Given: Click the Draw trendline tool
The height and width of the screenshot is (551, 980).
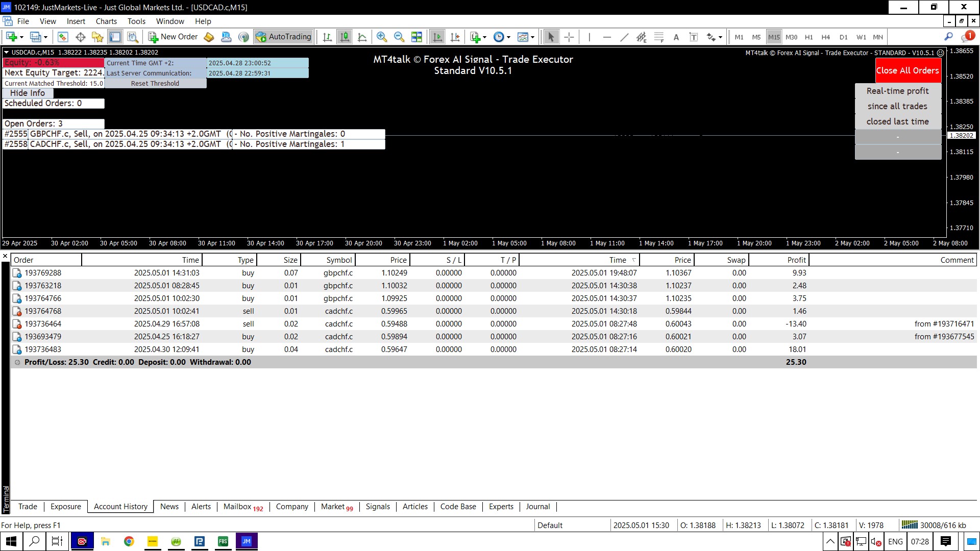Looking at the screenshot, I should click(x=624, y=37).
